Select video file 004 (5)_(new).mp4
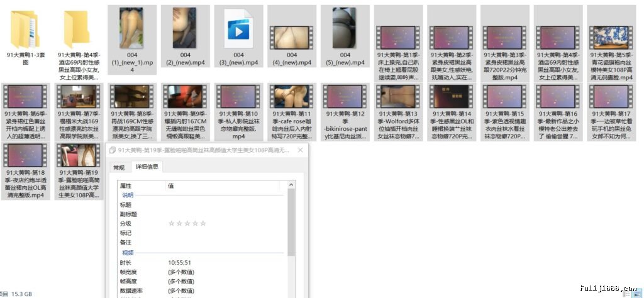Screen dimensions: 644x298 click(x=345, y=37)
